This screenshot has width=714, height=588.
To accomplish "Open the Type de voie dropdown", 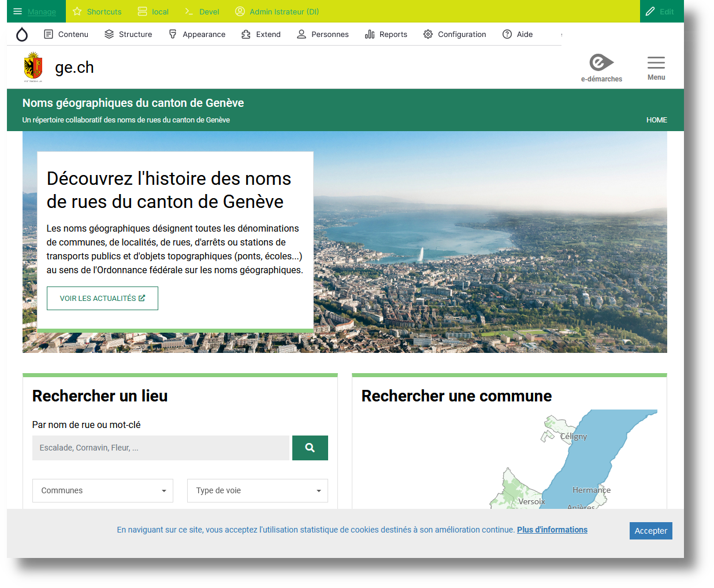I will tap(257, 490).
